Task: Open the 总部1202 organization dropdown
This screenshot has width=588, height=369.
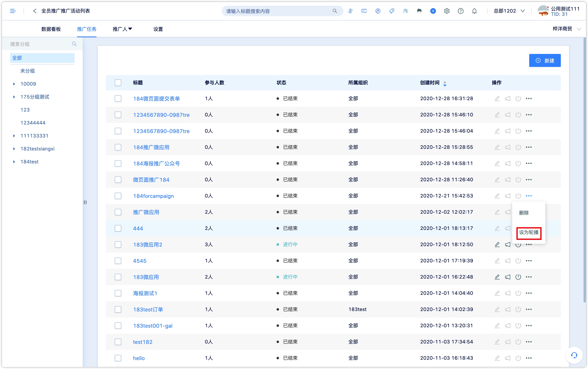Action: click(509, 11)
